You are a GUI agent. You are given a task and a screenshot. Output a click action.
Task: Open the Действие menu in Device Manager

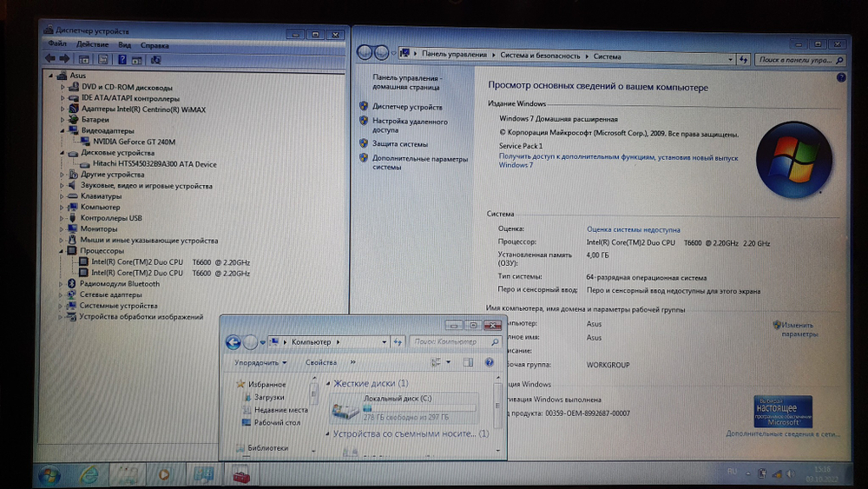92,44
